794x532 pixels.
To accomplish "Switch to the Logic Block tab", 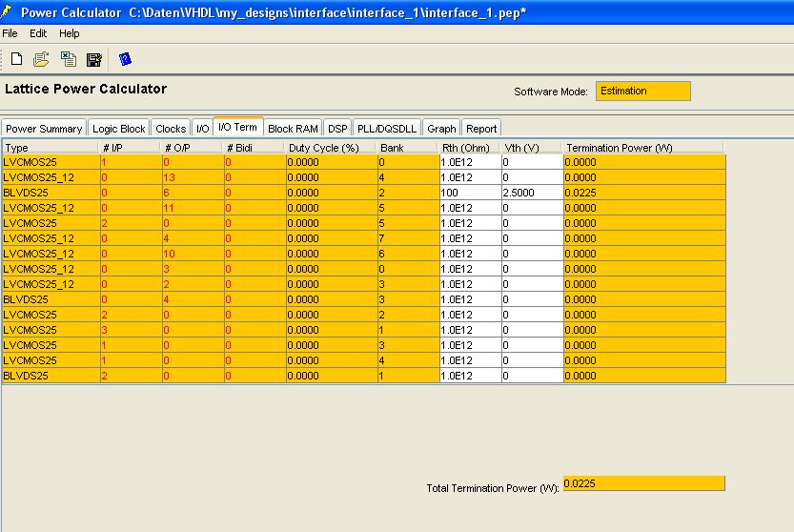I will pyautogui.click(x=119, y=129).
